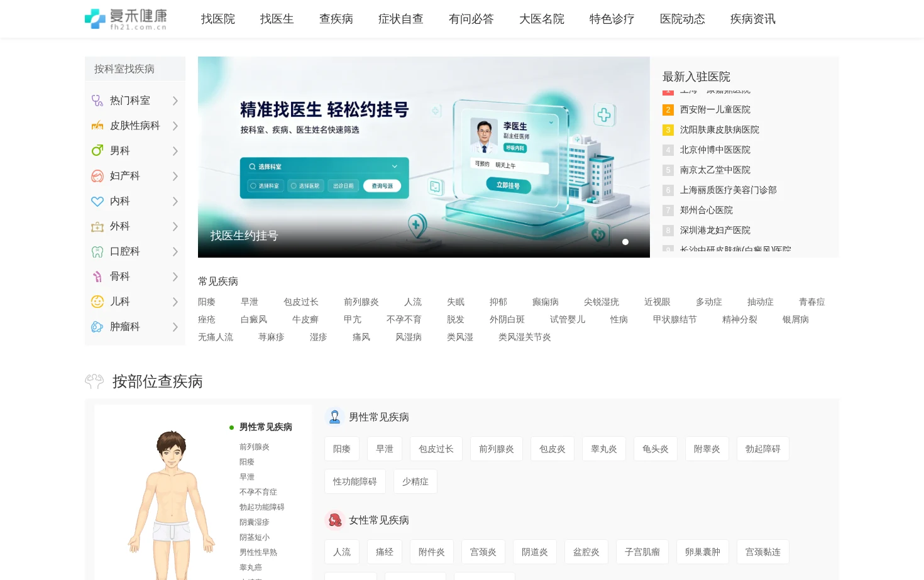Open the 上海丽质医疗美容门诊部 link

click(x=729, y=190)
